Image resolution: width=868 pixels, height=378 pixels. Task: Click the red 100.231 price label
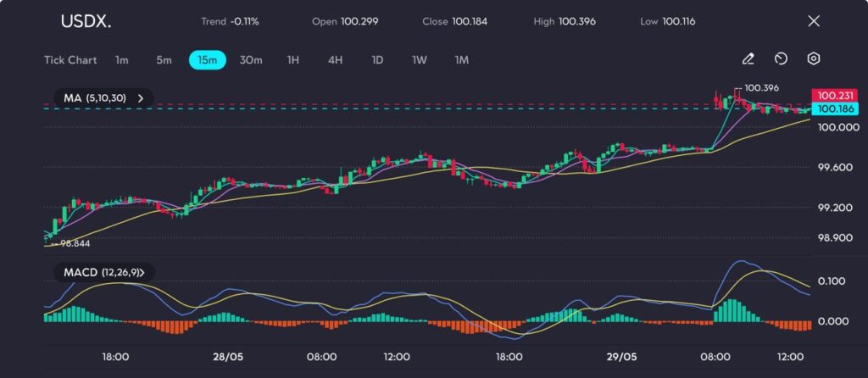(x=834, y=97)
